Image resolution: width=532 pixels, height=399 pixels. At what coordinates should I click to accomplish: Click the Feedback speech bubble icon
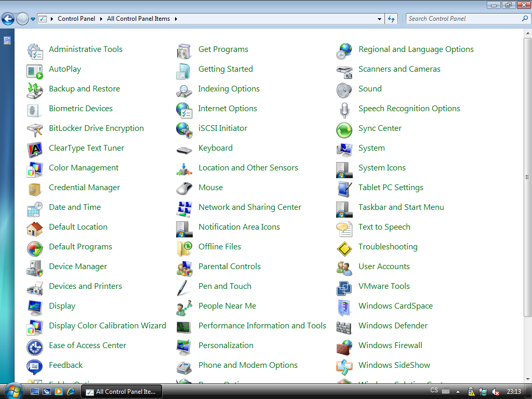[35, 367]
